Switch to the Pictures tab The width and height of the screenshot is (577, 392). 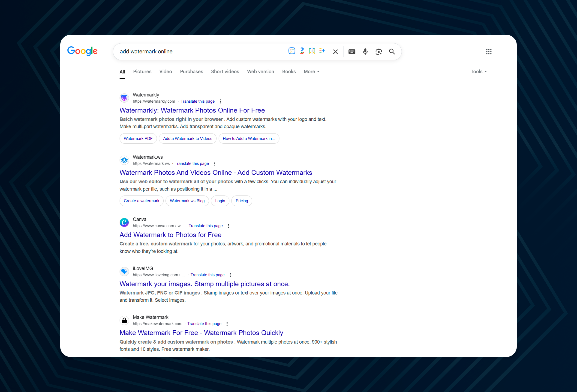[142, 72]
